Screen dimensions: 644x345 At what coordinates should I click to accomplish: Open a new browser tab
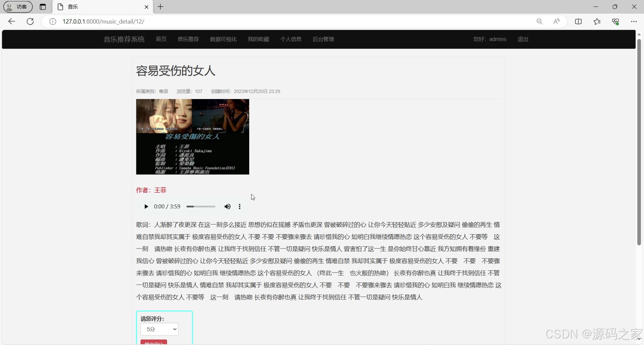[160, 7]
